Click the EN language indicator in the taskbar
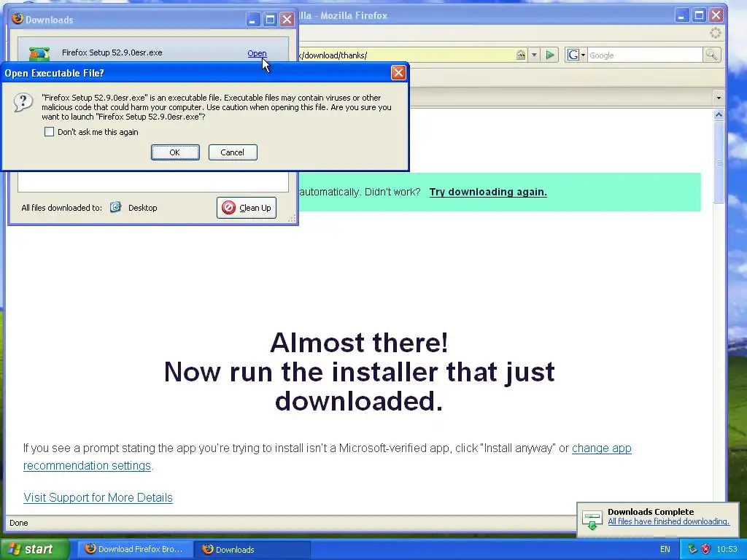 pyautogui.click(x=665, y=549)
